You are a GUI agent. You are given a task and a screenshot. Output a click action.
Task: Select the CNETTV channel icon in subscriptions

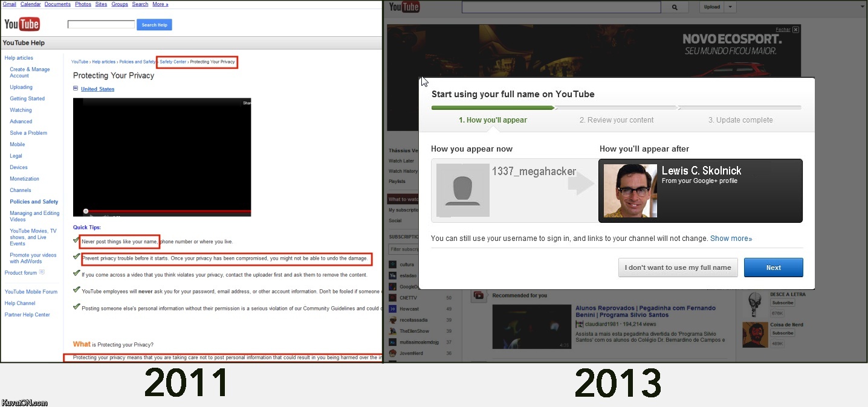point(392,297)
